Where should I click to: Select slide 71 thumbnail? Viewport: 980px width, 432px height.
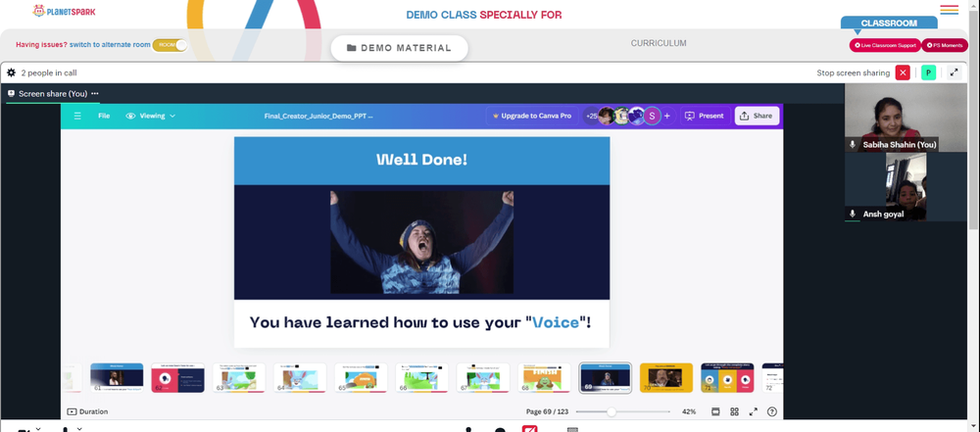727,377
